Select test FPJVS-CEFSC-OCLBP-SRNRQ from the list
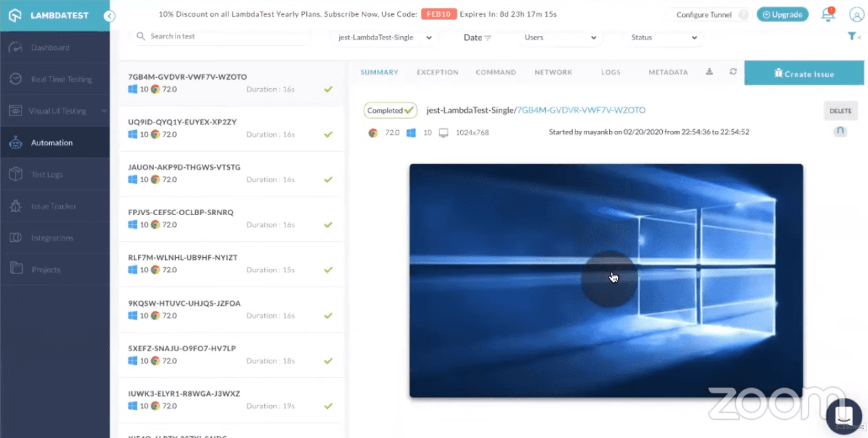Screen dimensions: 868x438 [231, 218]
